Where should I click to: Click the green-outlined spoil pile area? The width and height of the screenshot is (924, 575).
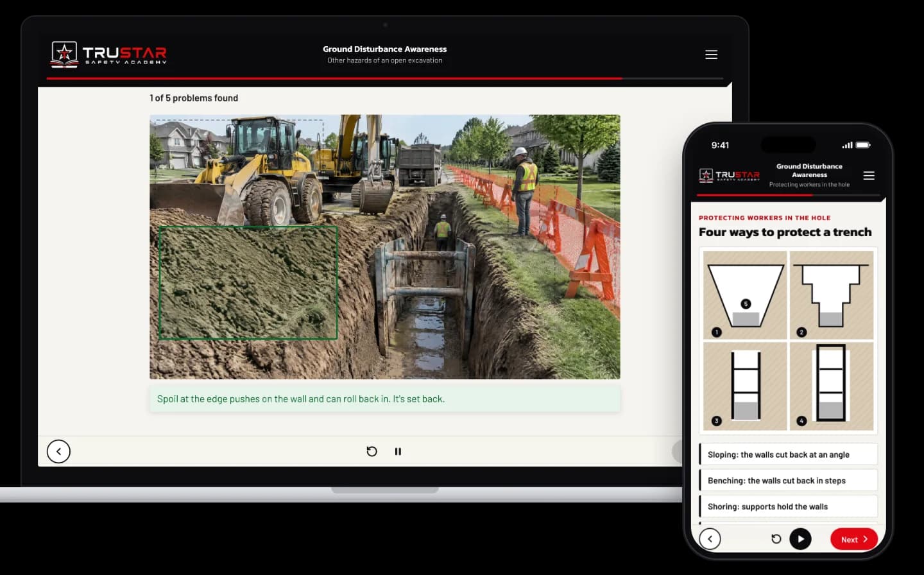click(x=248, y=282)
